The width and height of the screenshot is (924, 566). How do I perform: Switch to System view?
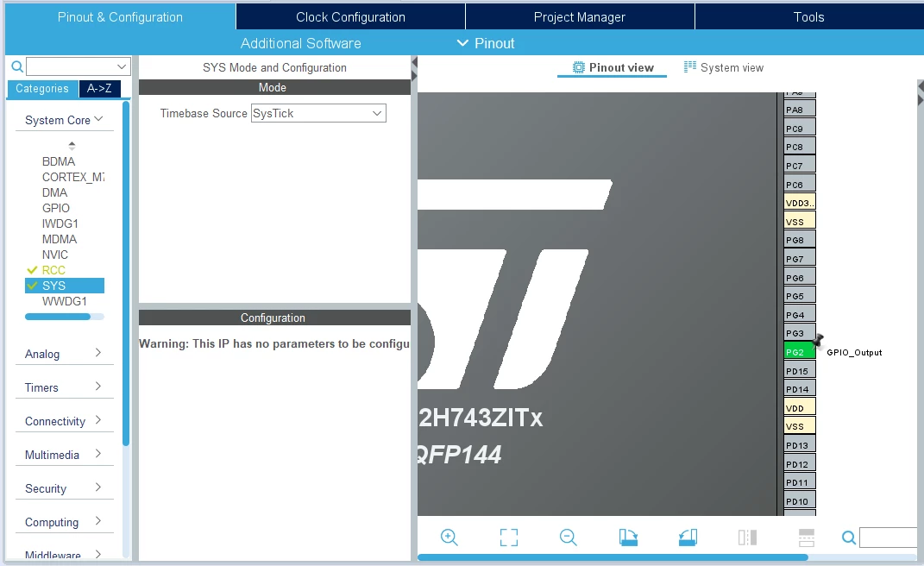tap(724, 67)
